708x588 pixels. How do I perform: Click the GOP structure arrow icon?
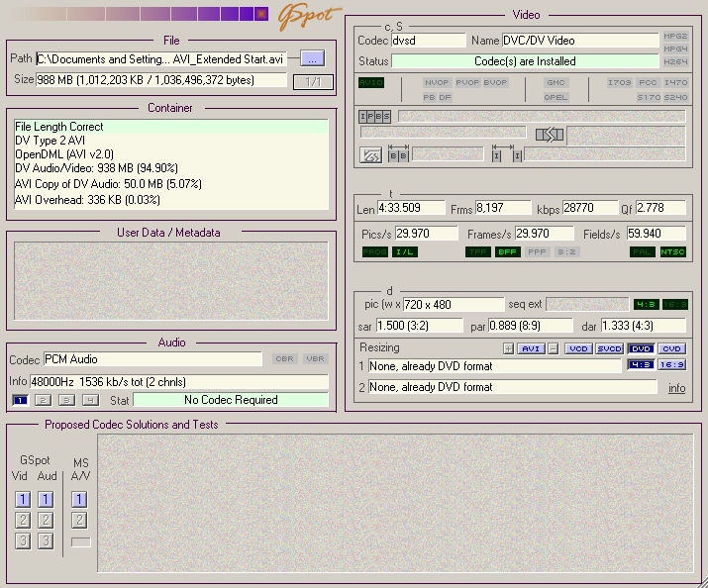[549, 135]
